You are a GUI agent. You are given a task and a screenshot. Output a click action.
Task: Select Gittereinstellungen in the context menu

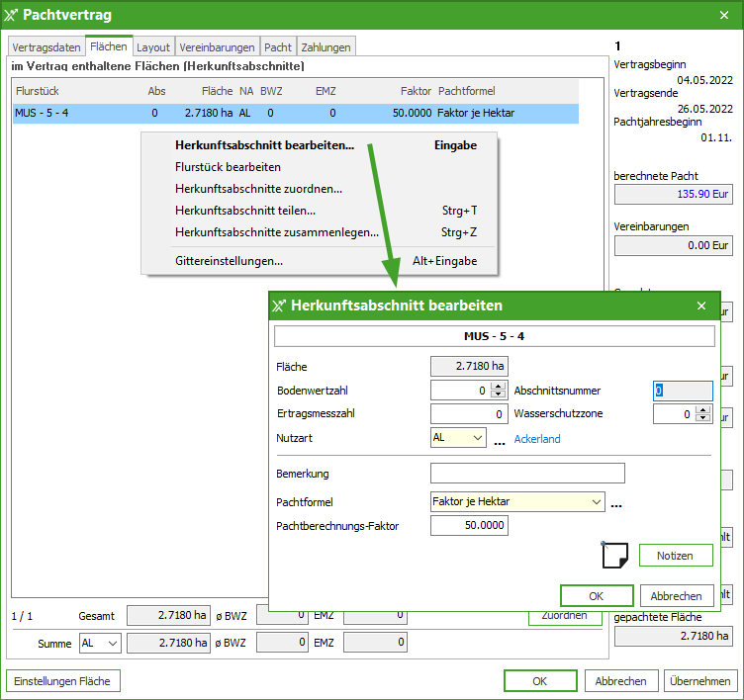229,261
